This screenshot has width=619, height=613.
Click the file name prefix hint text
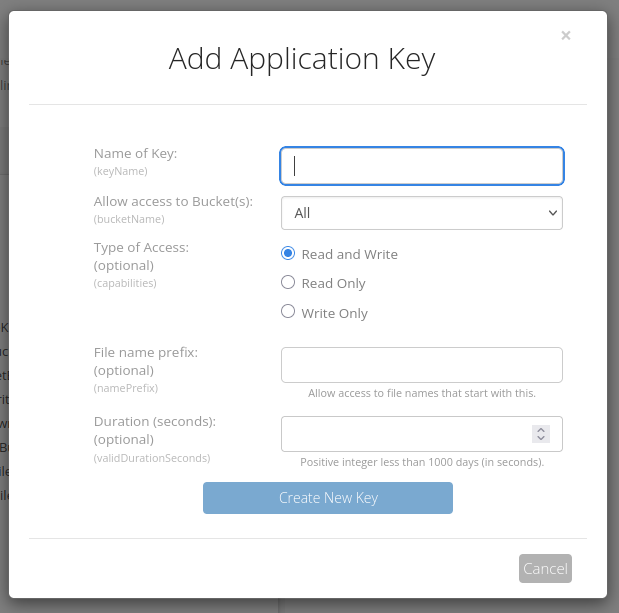coord(421,393)
